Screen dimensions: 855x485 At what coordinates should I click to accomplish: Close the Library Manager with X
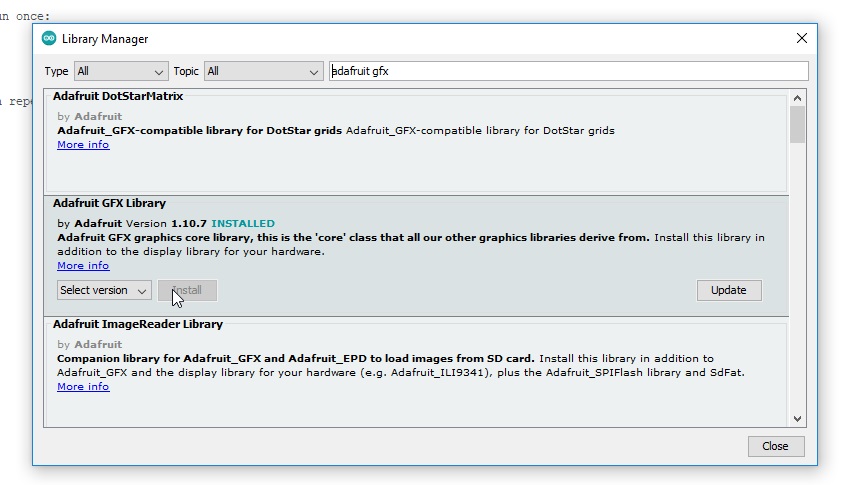802,38
